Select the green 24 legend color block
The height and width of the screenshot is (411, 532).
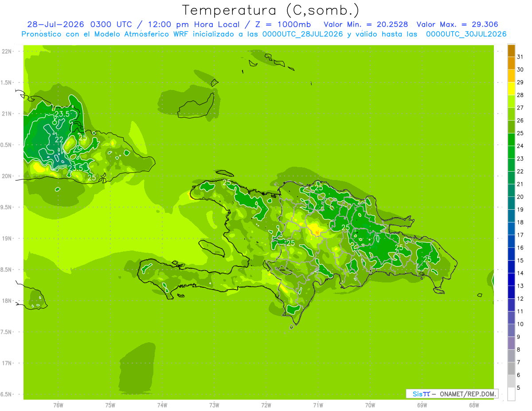511,140
